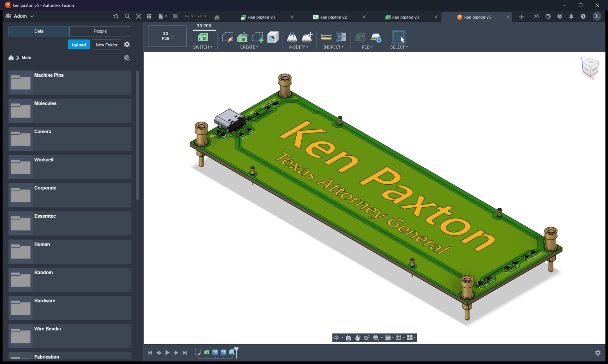The image size is (608, 364).
Task: Open the notifications bell
Action: (x=571, y=16)
